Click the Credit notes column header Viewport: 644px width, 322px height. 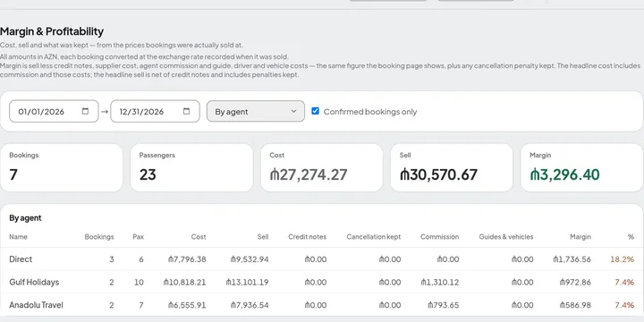(307, 237)
